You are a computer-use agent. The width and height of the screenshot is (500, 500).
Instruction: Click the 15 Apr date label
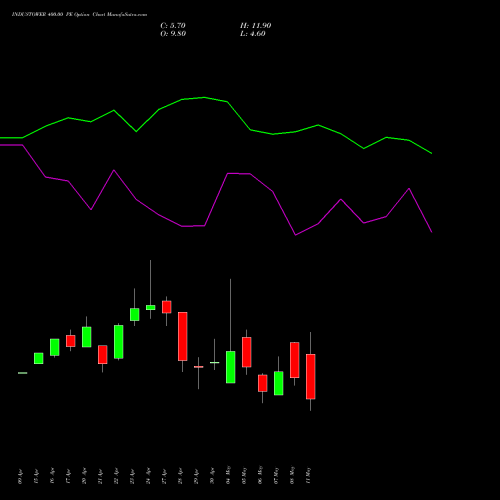coord(37,476)
